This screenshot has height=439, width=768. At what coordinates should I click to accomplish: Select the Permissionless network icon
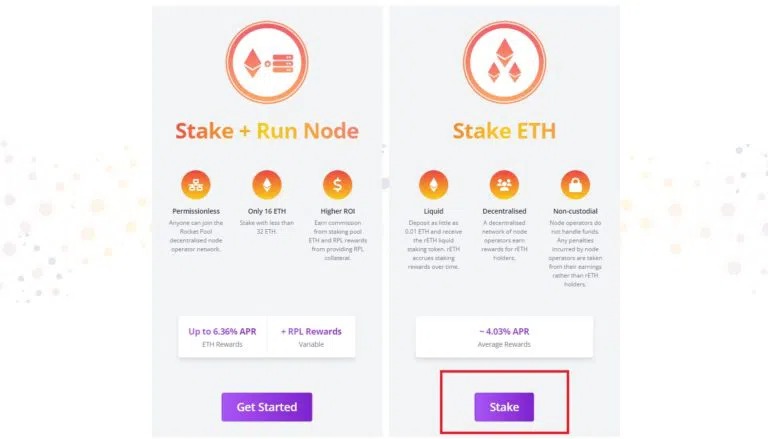click(196, 185)
